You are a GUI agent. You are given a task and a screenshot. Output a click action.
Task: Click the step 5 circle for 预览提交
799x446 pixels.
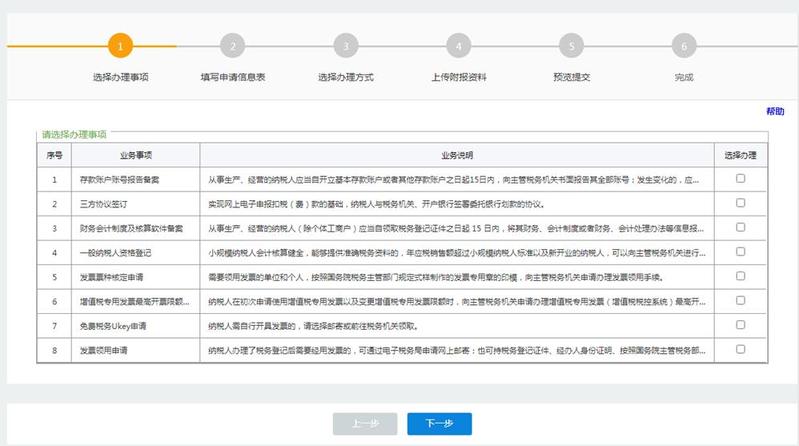tap(571, 46)
